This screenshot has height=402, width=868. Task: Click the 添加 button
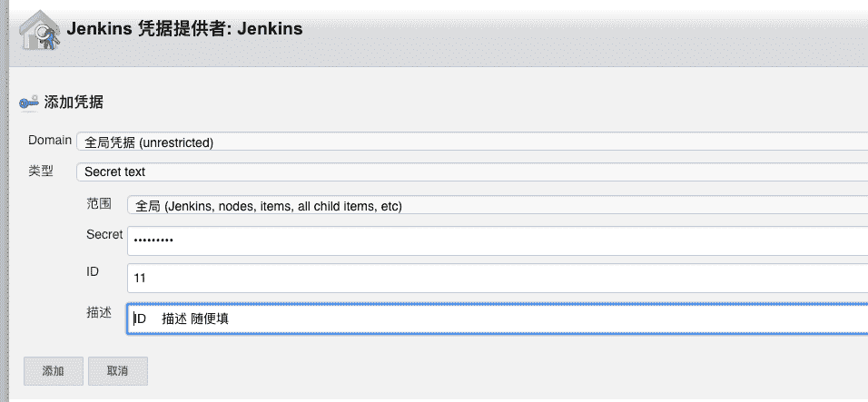[54, 371]
